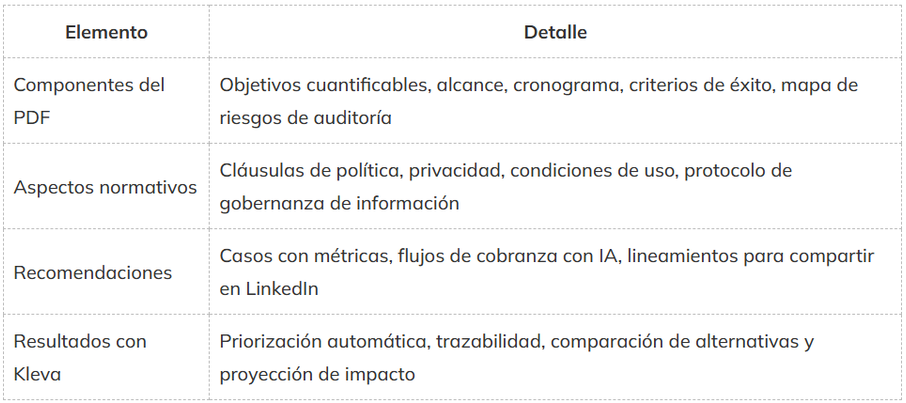
Task: Click the text "Cláusulas de política"
Action: point(309,171)
